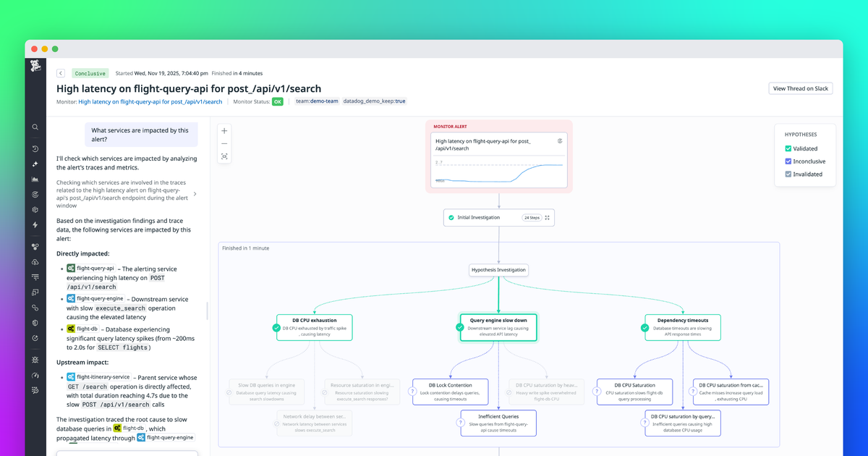This screenshot has width=868, height=456.
Task: Click the flight-itinerary-service service icon
Action: coord(71,376)
